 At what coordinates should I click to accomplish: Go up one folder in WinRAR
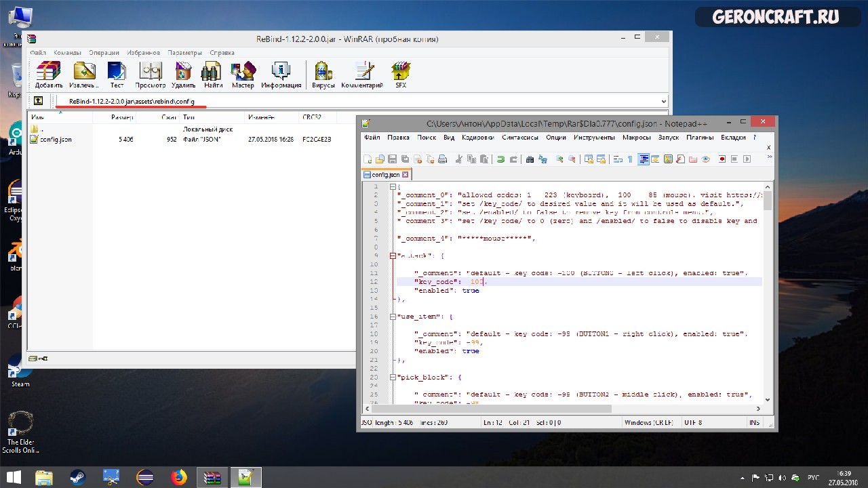point(39,101)
